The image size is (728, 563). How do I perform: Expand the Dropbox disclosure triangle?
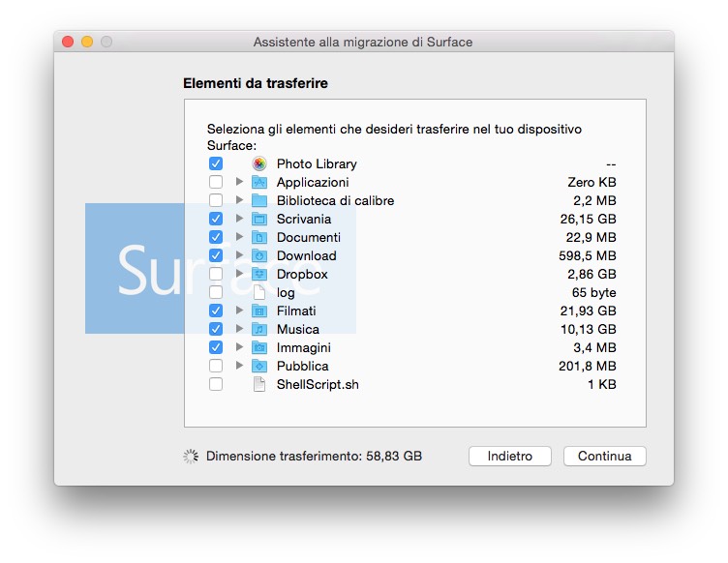tap(239, 274)
